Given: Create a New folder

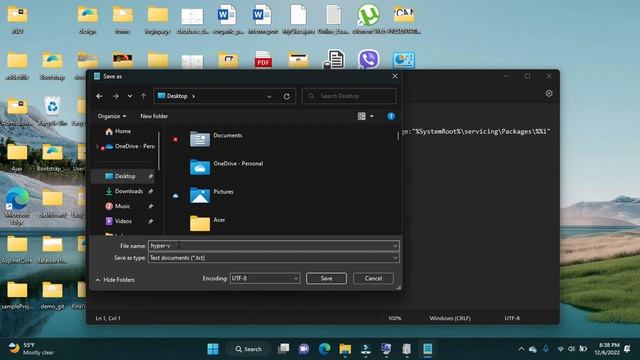Looking at the screenshot, I should coord(154,116).
